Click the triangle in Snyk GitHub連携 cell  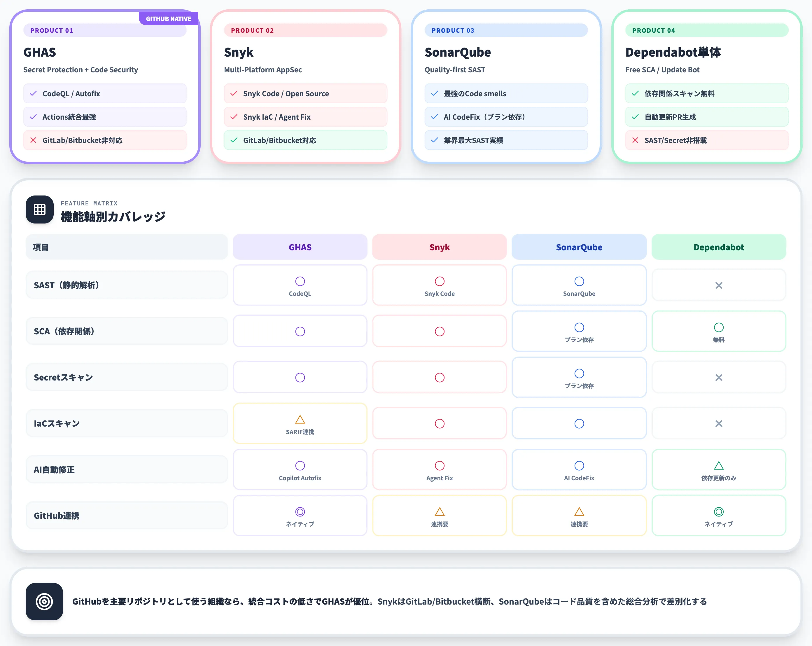[x=440, y=511]
